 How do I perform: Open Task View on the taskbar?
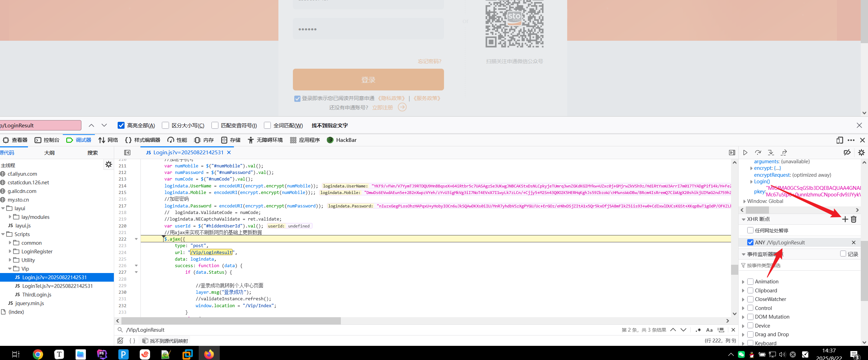16,354
